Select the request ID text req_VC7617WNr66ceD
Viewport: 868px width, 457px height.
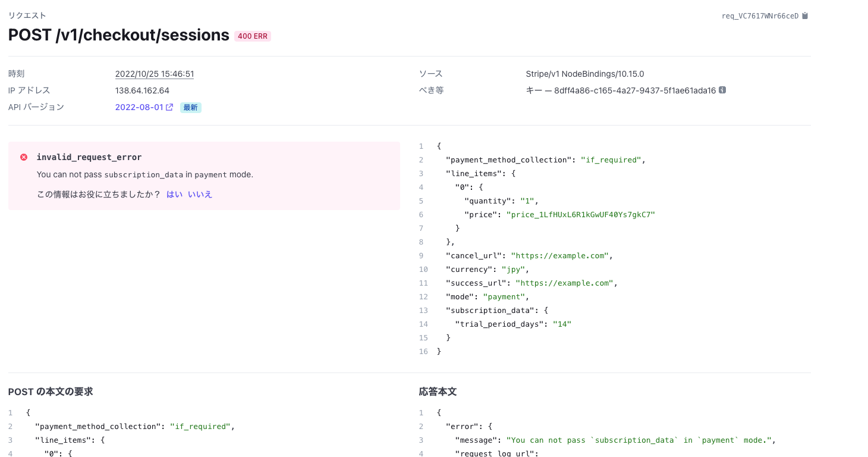tap(760, 16)
